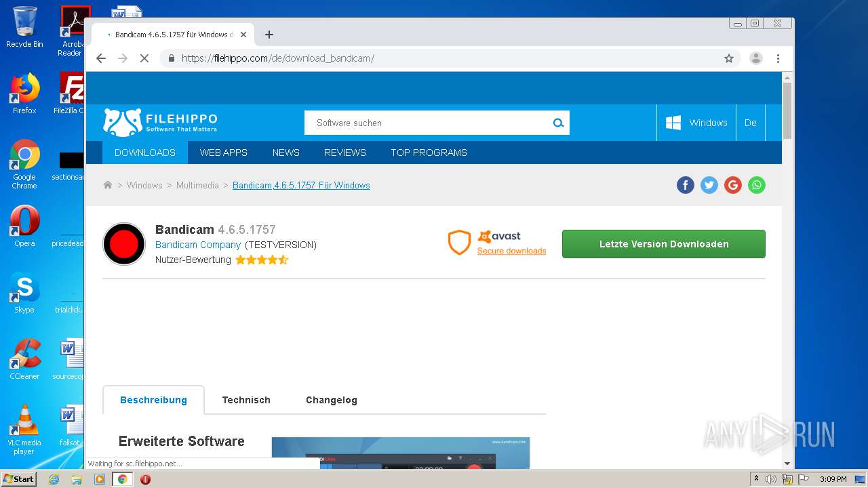Viewport: 868px width, 488px height.
Task: Click the volume speaker tray icon
Action: 771,479
